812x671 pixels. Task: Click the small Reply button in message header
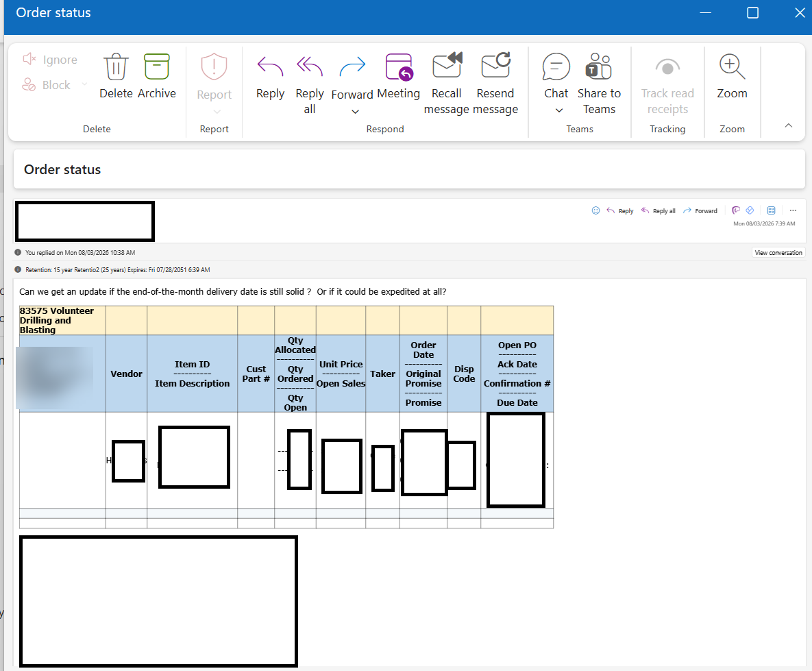(620, 211)
